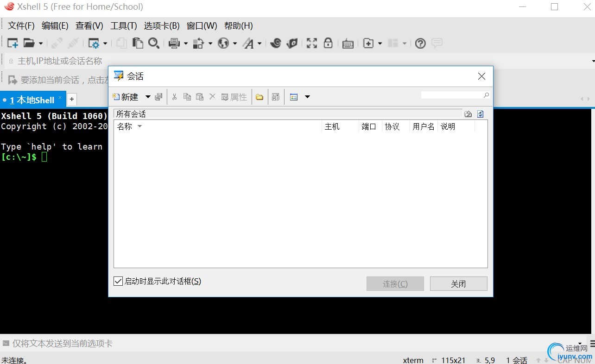Sort sessions by 协议 column header
595x364 pixels.
tap(396, 126)
